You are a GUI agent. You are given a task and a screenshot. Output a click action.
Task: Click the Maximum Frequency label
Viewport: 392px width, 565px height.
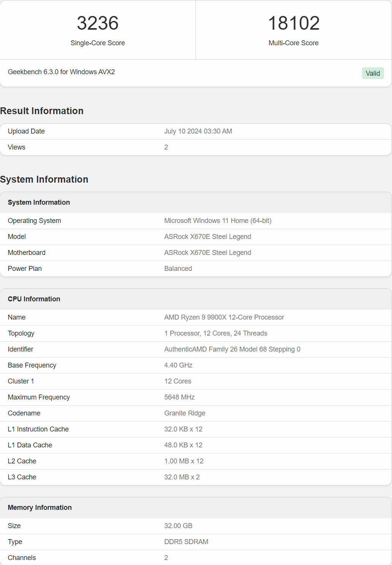tap(39, 397)
